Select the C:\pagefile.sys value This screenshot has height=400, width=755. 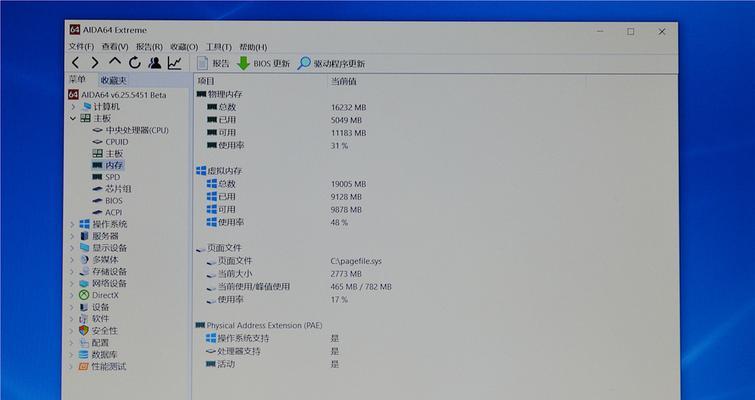[x=356, y=261]
